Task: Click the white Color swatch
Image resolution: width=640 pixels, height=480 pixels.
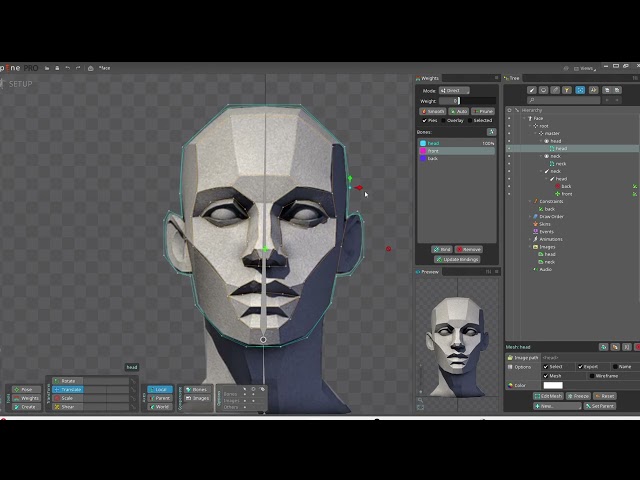Action: (x=553, y=385)
